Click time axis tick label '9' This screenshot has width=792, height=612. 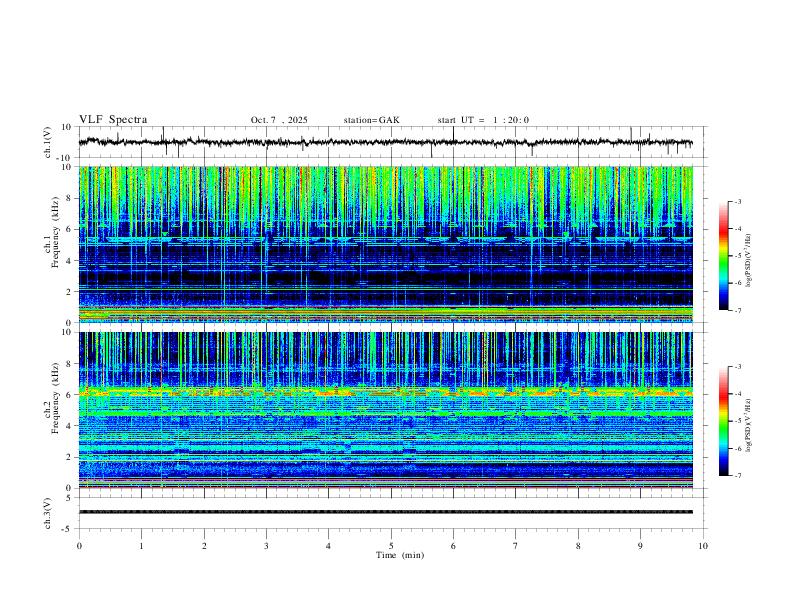pos(640,546)
